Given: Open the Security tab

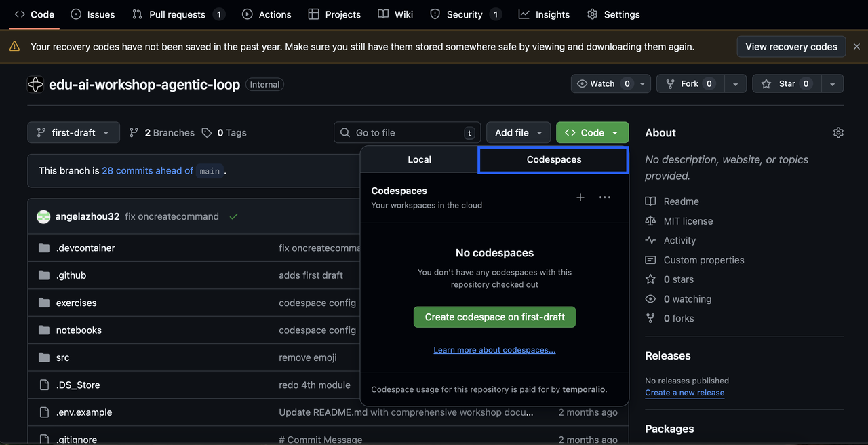Looking at the screenshot, I should pos(466,14).
